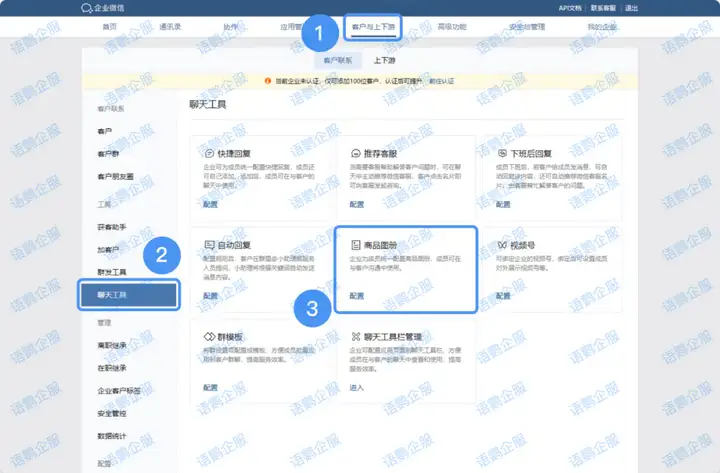720x473 pixels.
Task: Click the 下班后回复 icon
Action: tap(502, 153)
